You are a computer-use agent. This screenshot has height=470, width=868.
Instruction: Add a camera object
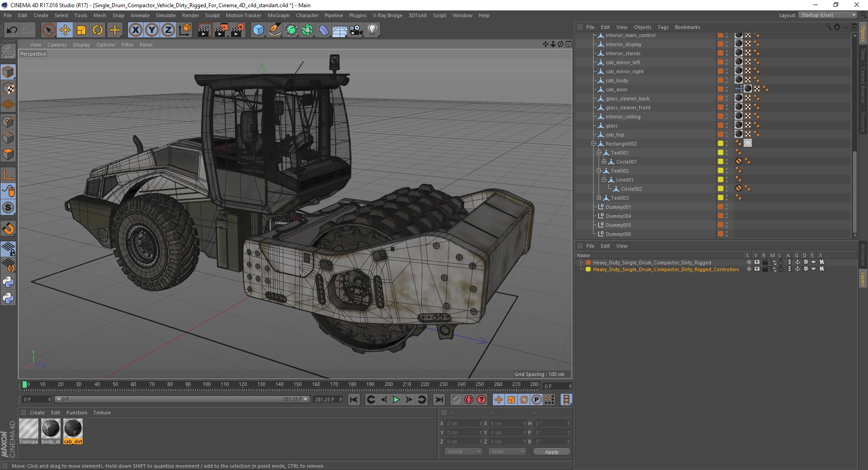click(x=356, y=30)
